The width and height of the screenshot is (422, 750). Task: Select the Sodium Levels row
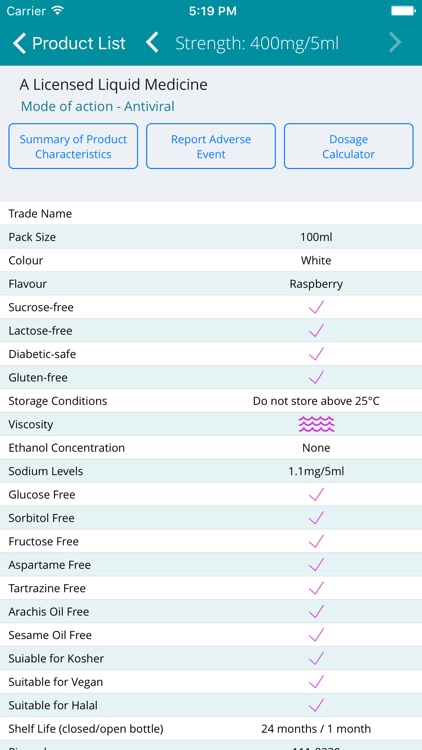(211, 471)
